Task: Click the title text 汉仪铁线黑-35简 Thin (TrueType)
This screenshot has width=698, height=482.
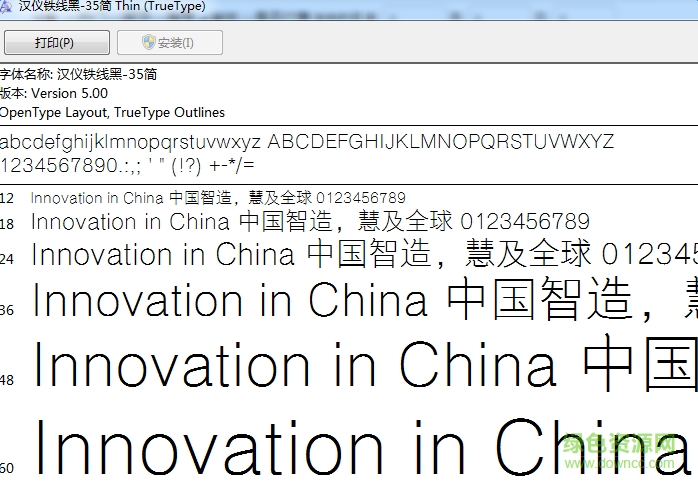Action: 112,6
